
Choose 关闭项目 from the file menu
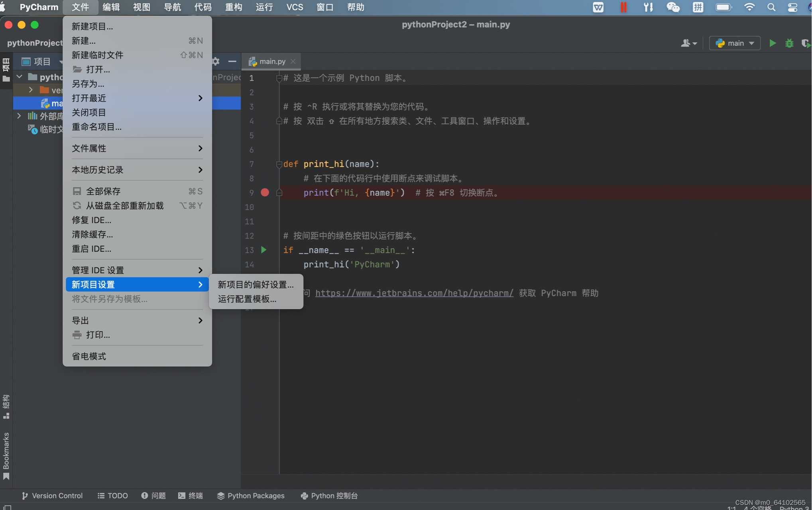pyautogui.click(x=137, y=112)
